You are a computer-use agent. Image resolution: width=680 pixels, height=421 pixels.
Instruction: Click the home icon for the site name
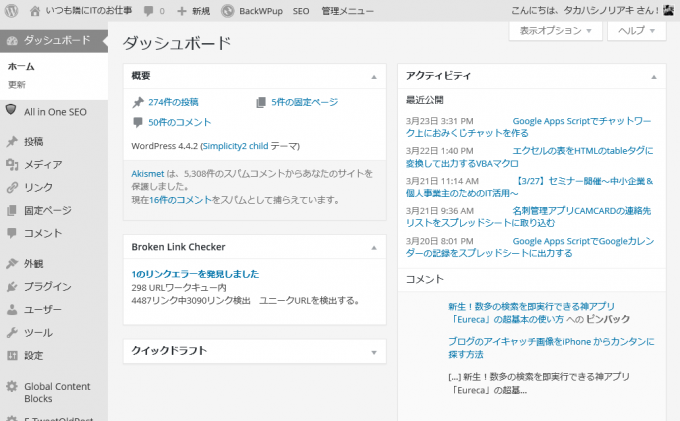click(x=35, y=11)
